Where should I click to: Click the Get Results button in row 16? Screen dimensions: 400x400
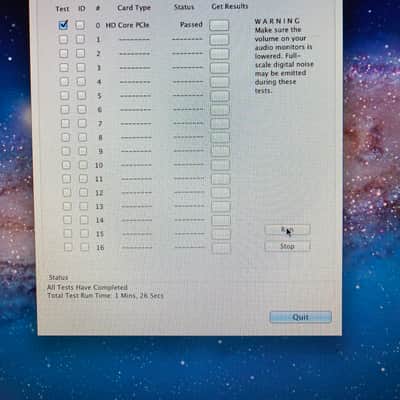coord(221,248)
